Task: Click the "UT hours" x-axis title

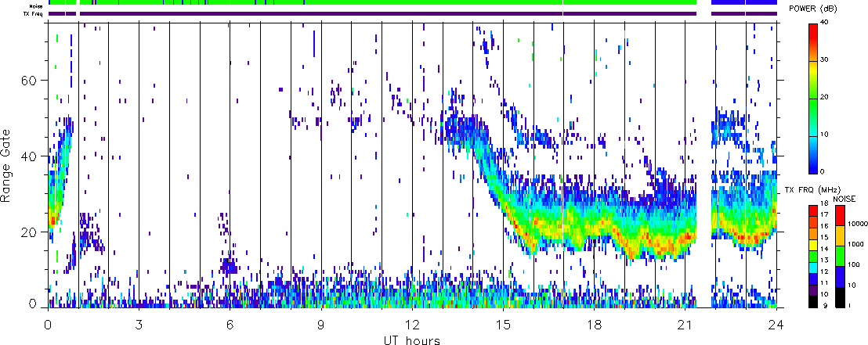Action: (x=412, y=340)
